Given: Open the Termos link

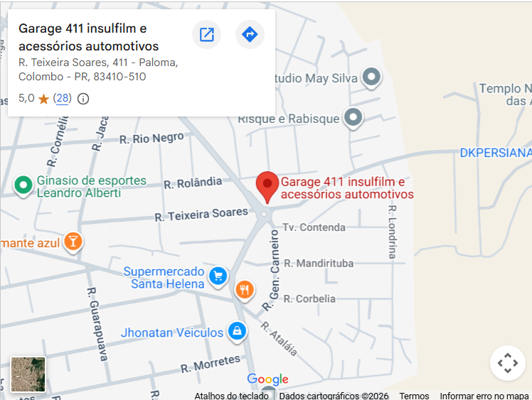Looking at the screenshot, I should pyautogui.click(x=414, y=396).
